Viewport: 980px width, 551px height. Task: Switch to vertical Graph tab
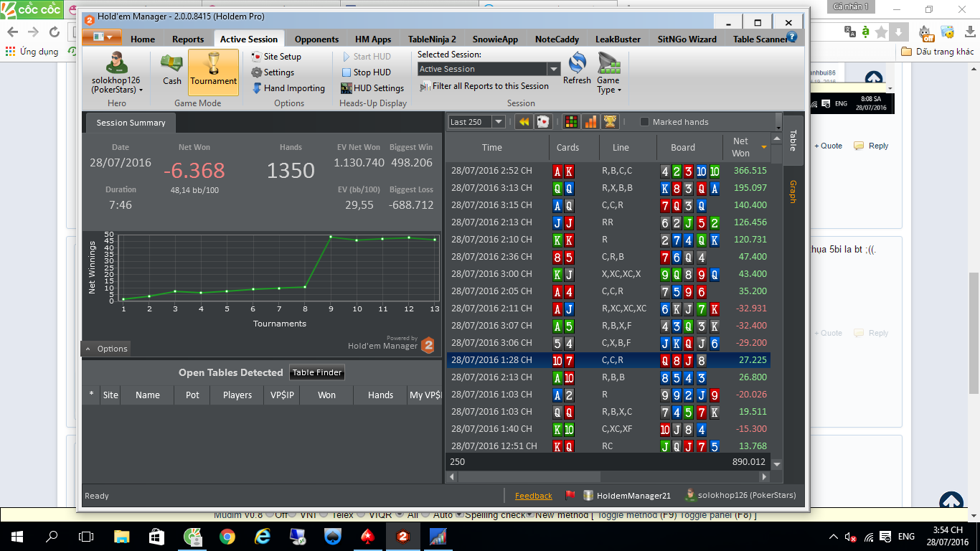point(793,192)
